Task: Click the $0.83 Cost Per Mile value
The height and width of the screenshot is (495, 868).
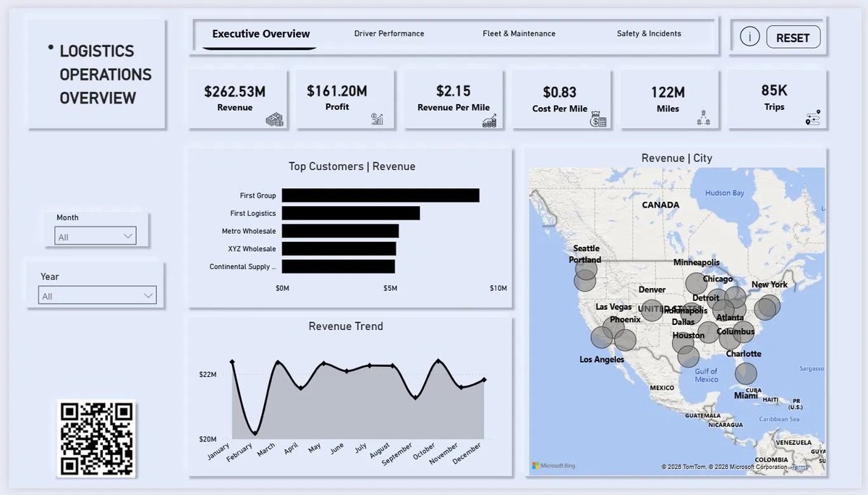Action: coord(560,92)
